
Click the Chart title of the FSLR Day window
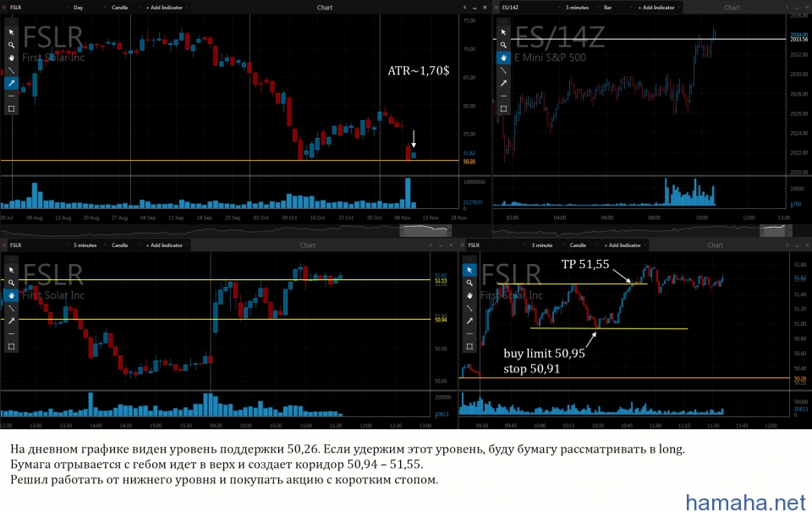[325, 8]
